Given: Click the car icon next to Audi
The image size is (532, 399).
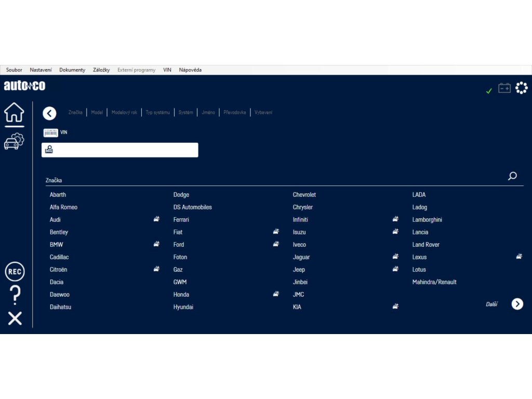Looking at the screenshot, I should coord(156,219).
